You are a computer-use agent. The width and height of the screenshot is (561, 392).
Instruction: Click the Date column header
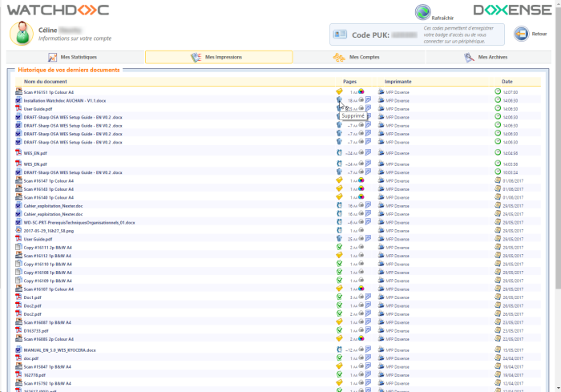click(x=507, y=82)
